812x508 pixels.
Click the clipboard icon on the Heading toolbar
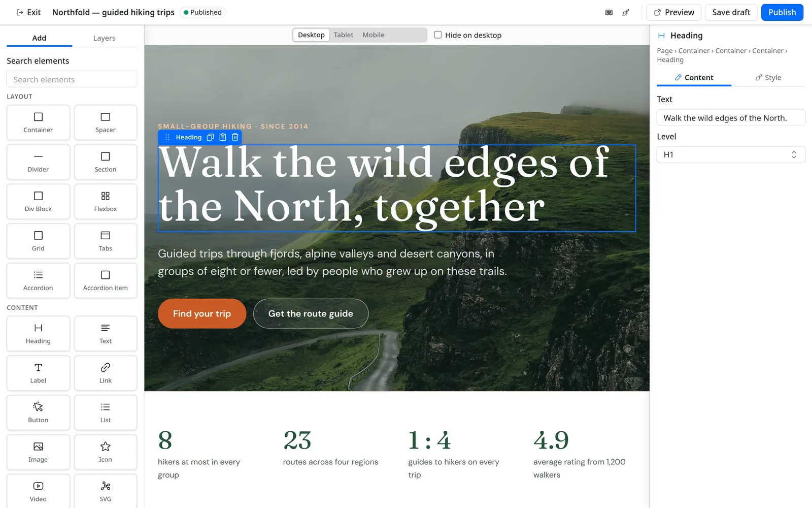point(223,137)
